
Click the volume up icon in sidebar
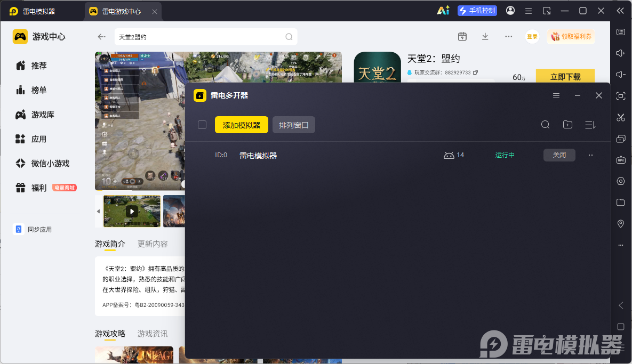[x=621, y=53]
